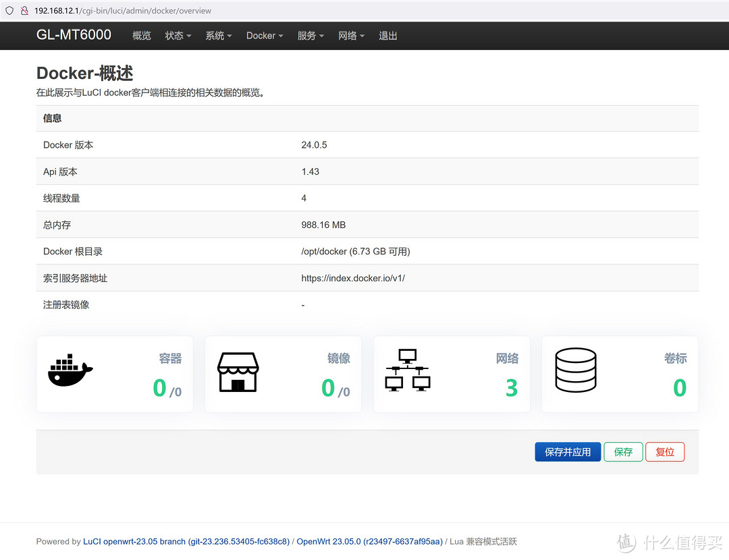Go to 概览 in the navbar
Image resolution: width=729 pixels, height=560 pixels.
click(x=141, y=36)
